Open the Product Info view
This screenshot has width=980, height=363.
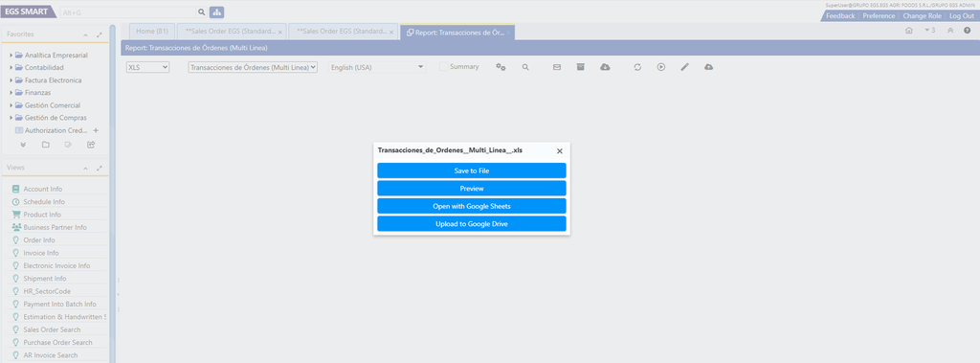[42, 215]
